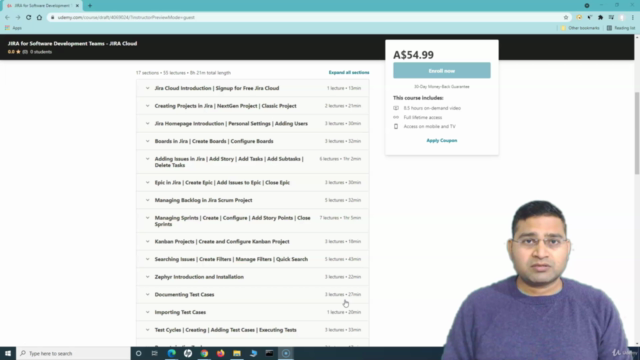This screenshot has height=360, width=640.
Task: Click the Full lifetime access text
Action: point(422,118)
